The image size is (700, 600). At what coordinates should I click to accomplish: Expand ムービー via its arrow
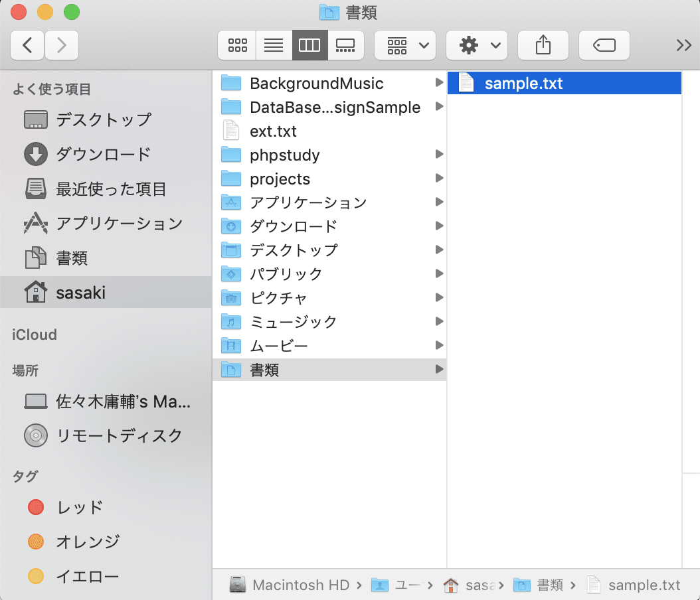coord(439,345)
